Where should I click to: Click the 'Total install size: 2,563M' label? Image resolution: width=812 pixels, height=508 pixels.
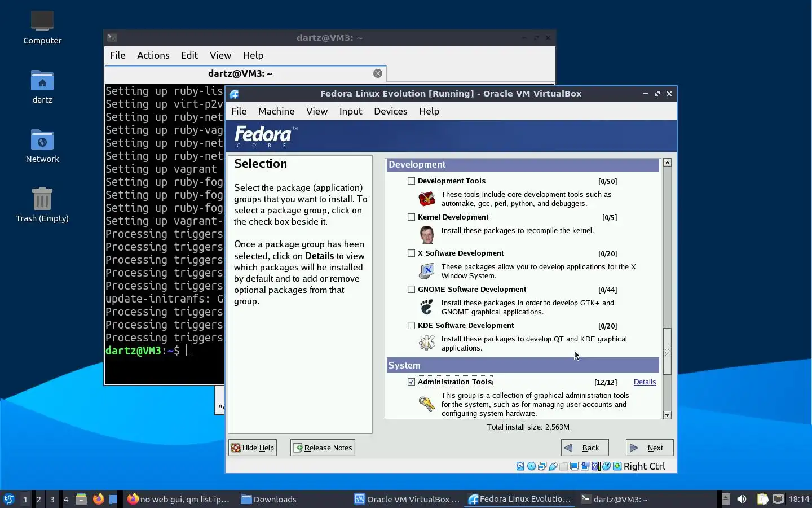coord(528,427)
